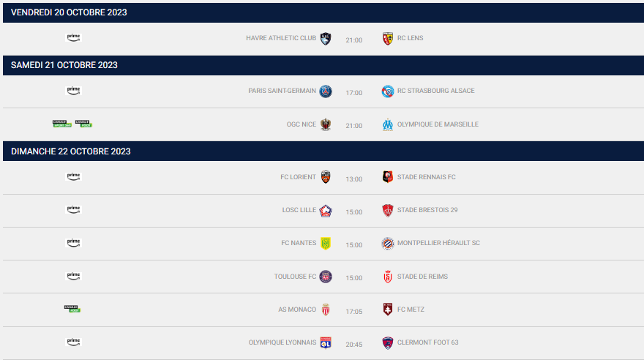Select the RC Strasbourg Alsace crest
Viewport: 644px width, 360px height.
tap(388, 91)
